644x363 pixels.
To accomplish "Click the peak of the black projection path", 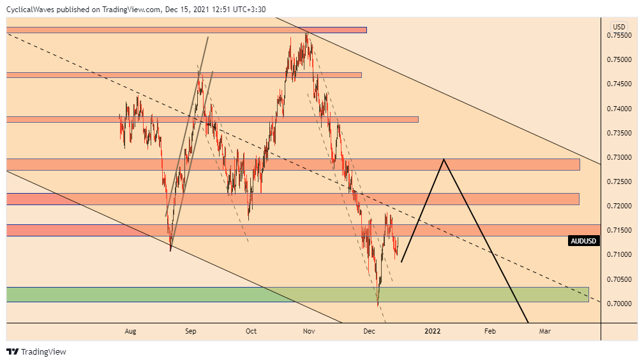I will click(x=444, y=160).
